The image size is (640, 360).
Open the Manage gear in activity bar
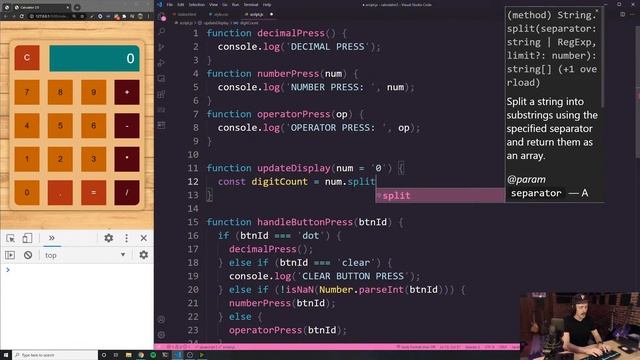pos(162,335)
